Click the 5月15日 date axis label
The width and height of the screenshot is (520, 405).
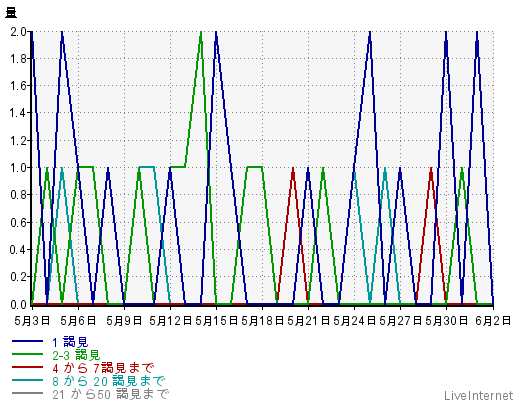[216, 321]
